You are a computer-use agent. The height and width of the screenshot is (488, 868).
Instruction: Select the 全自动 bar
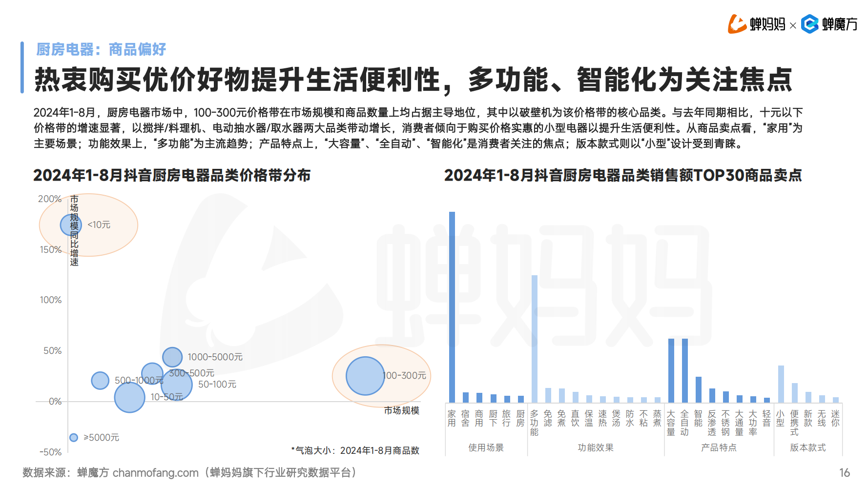[685, 370]
